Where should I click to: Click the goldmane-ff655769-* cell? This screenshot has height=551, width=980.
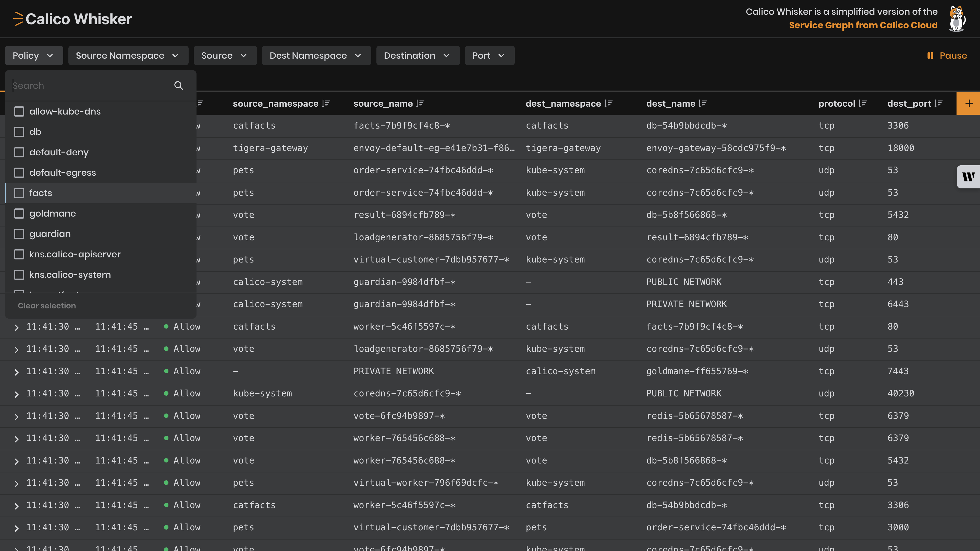point(697,371)
